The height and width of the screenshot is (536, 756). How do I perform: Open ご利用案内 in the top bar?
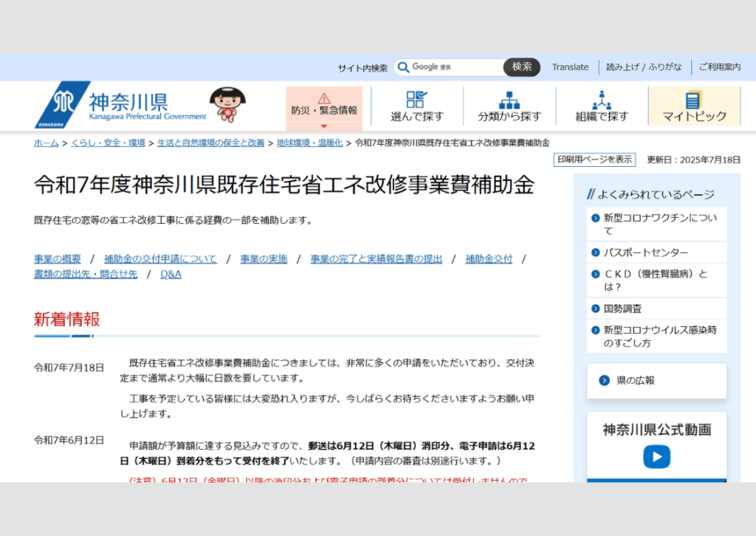click(719, 67)
